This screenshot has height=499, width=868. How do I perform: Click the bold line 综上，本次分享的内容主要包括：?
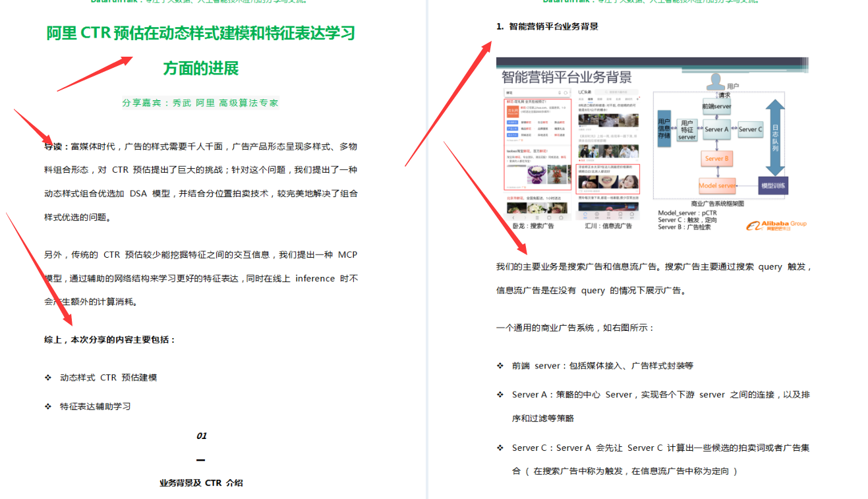[x=110, y=339]
